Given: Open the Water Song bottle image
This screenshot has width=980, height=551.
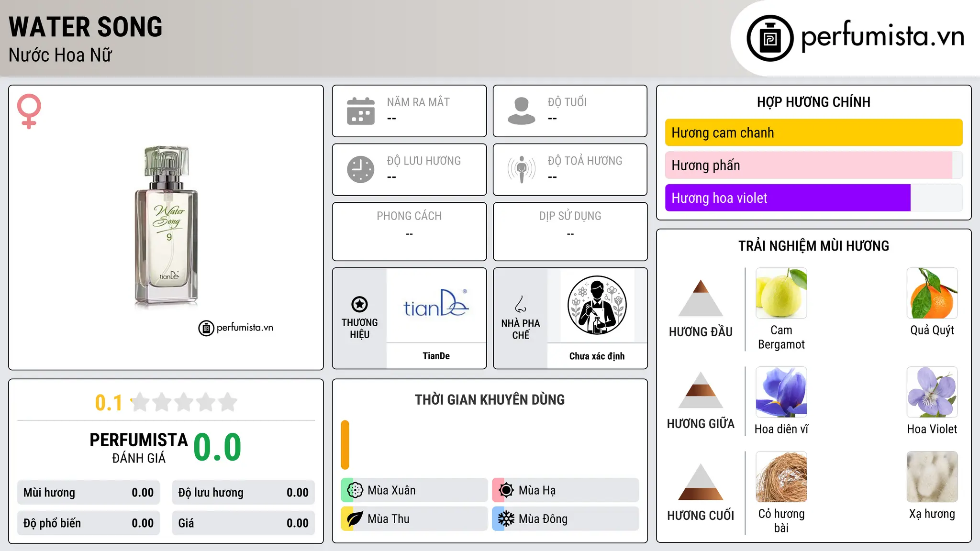Looking at the screenshot, I should point(166,226).
